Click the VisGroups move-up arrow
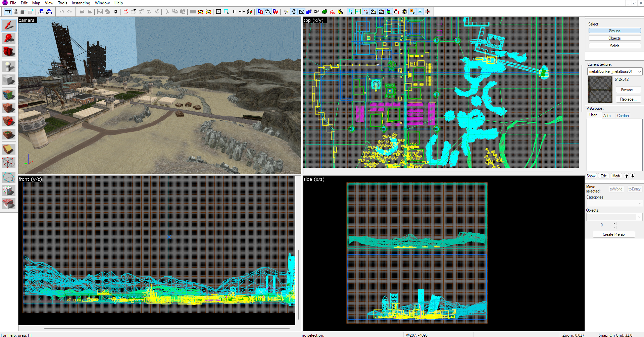The height and width of the screenshot is (337, 644). 627,176
